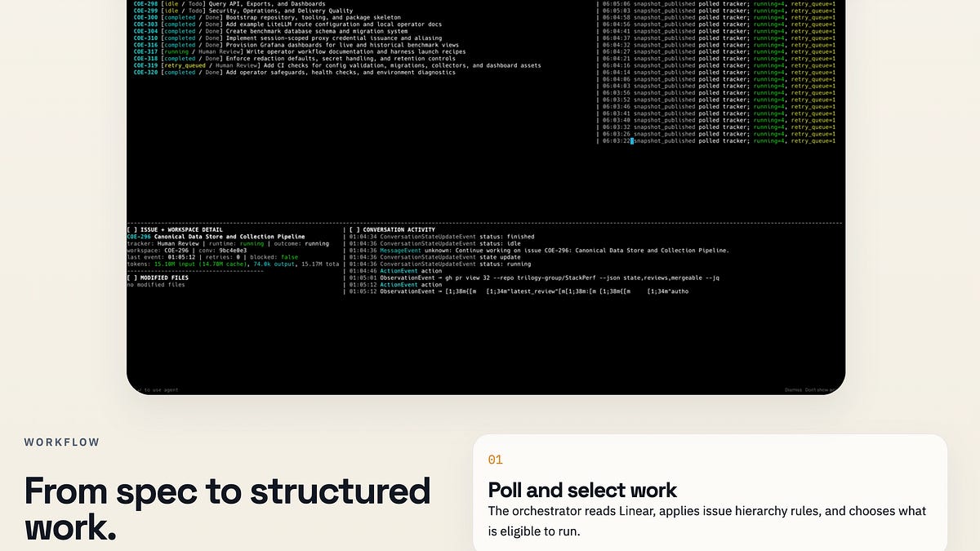
Task: Toggle the checkbox on ISSUE + WORKSPACE DETAIL
Action: click(131, 230)
